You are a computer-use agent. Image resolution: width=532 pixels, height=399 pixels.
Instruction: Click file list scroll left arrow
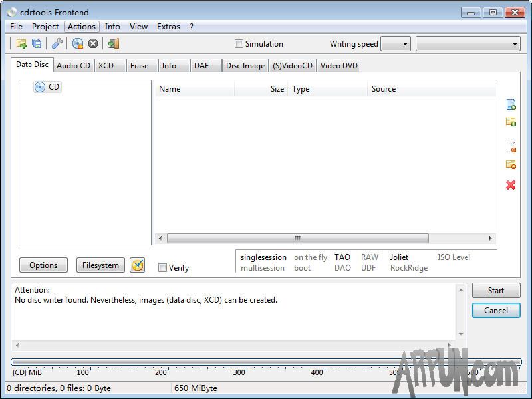coord(160,238)
